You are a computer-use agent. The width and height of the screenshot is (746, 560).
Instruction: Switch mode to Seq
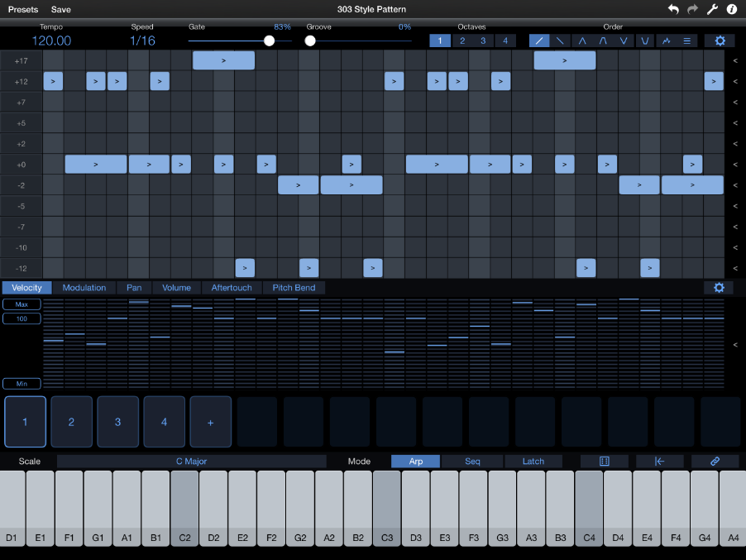pyautogui.click(x=471, y=462)
